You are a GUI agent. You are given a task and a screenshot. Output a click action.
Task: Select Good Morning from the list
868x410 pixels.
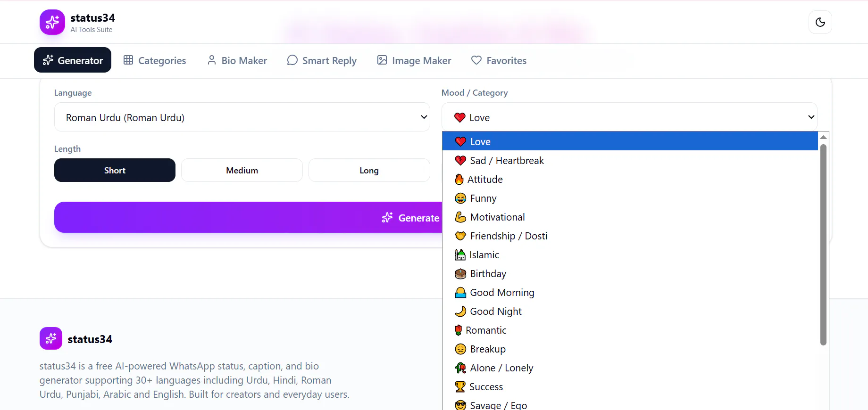point(630,292)
